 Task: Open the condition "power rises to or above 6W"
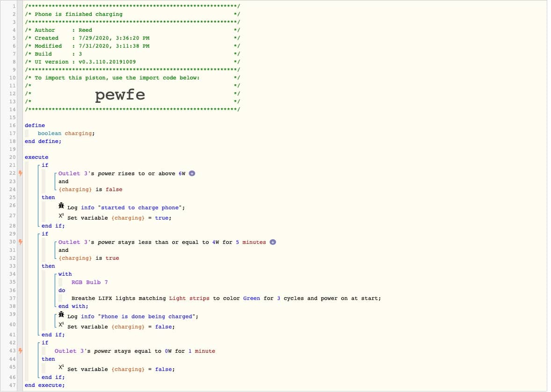click(122, 173)
